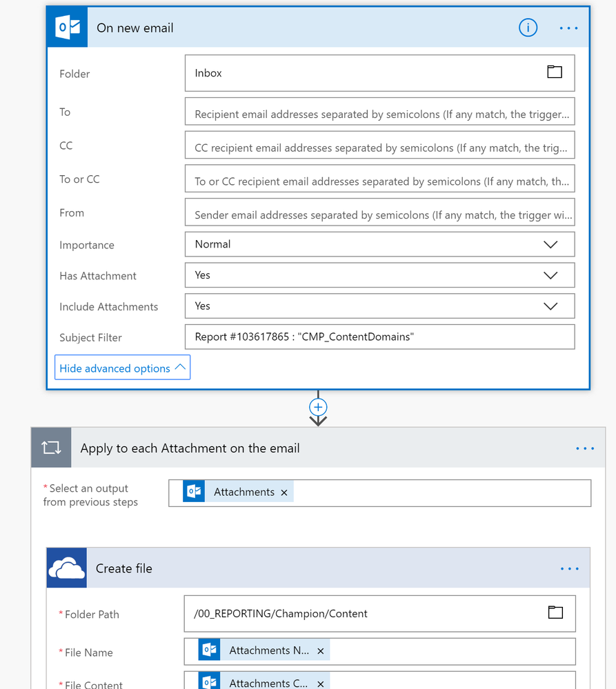
Task: Click the Subject Filter field
Action: coord(379,337)
